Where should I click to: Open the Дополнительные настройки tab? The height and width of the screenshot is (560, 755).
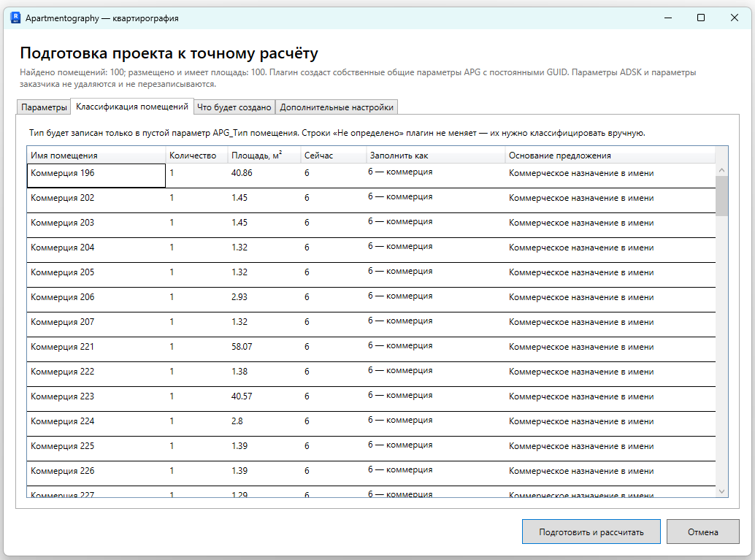[337, 107]
